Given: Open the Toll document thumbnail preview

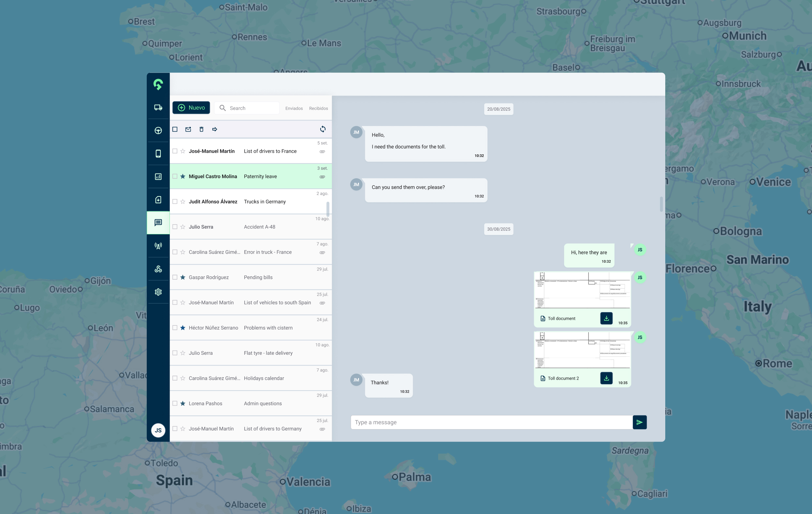Looking at the screenshot, I should coord(582,290).
